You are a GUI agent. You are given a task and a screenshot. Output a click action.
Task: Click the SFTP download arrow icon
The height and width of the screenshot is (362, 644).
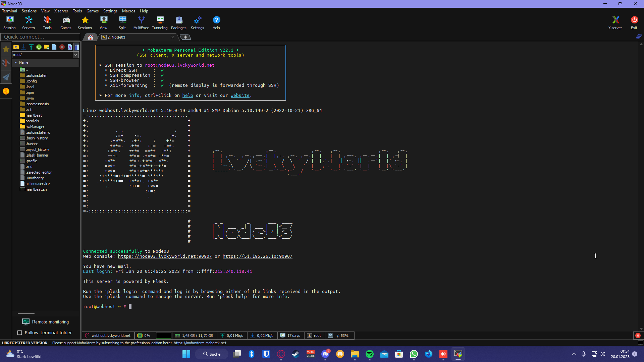[x=23, y=47]
